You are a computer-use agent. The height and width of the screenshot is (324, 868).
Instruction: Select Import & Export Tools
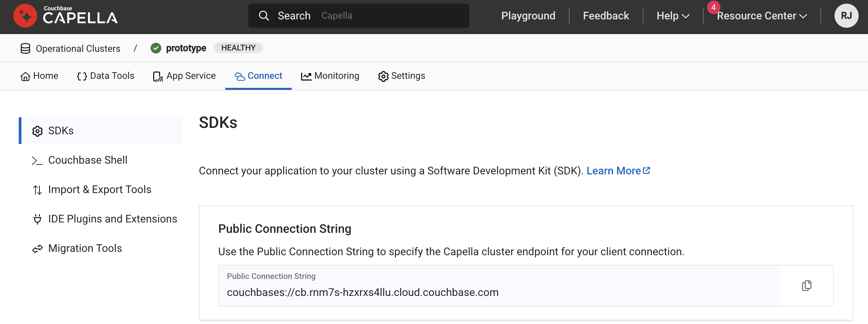(99, 190)
